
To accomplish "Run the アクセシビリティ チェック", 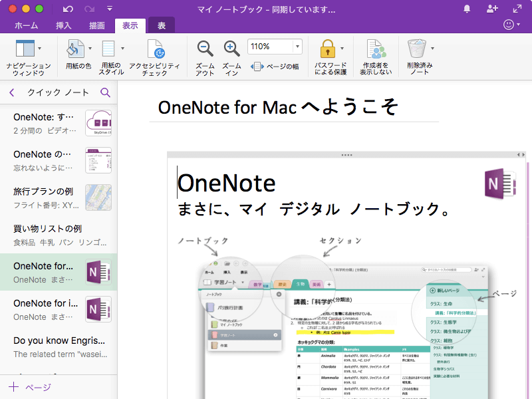I will [155, 58].
